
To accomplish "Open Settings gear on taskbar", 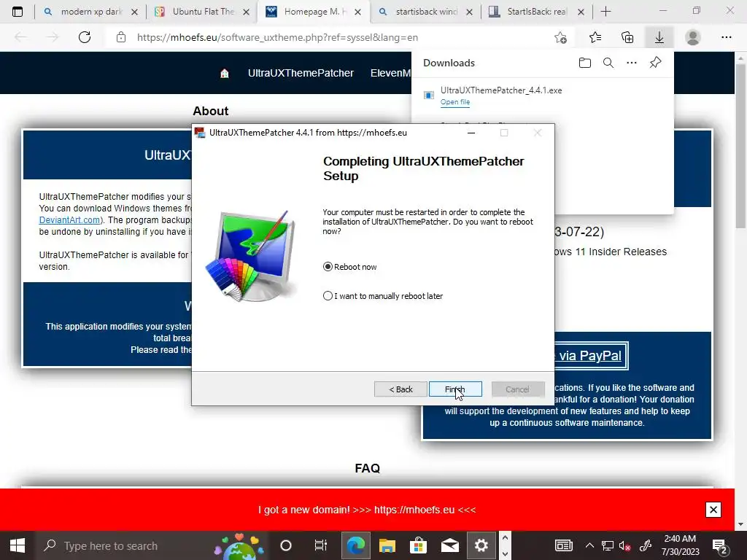I will point(481,545).
